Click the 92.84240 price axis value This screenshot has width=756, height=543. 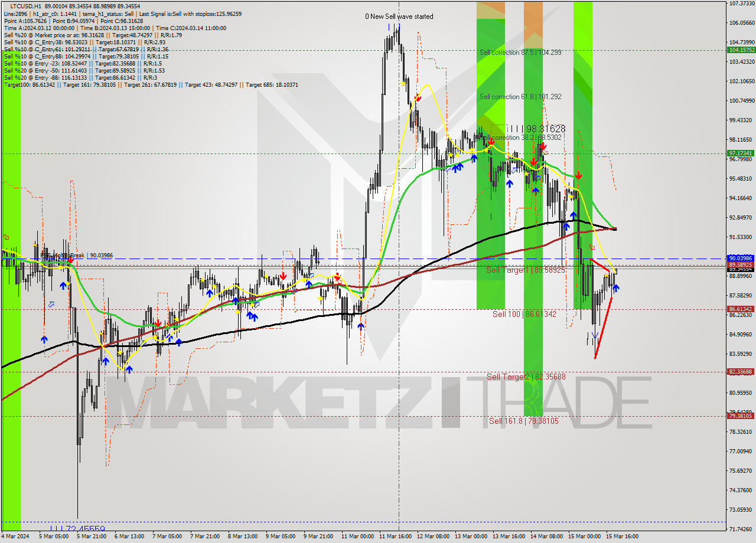point(741,218)
